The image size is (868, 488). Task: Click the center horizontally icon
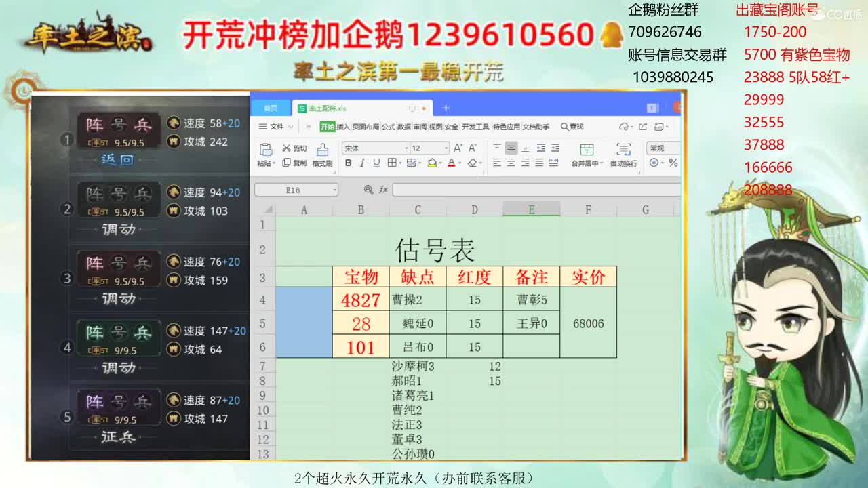[x=511, y=163]
